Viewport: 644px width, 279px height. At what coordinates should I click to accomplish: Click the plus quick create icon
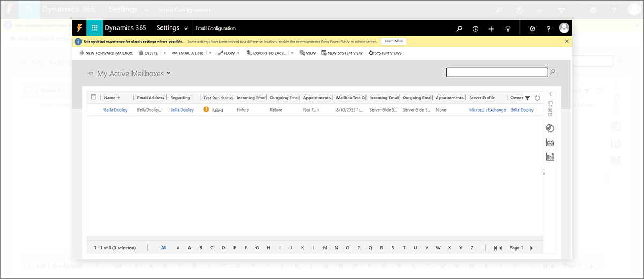[491, 28]
